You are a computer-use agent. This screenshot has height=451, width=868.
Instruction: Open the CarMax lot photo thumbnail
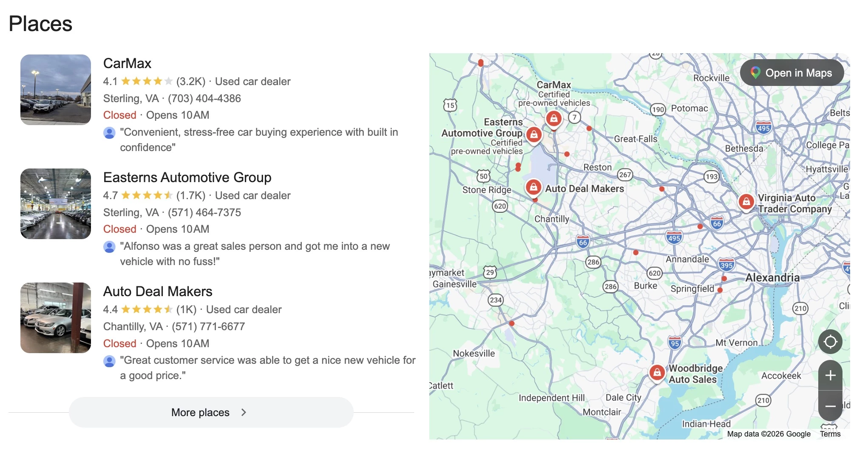[x=56, y=90]
